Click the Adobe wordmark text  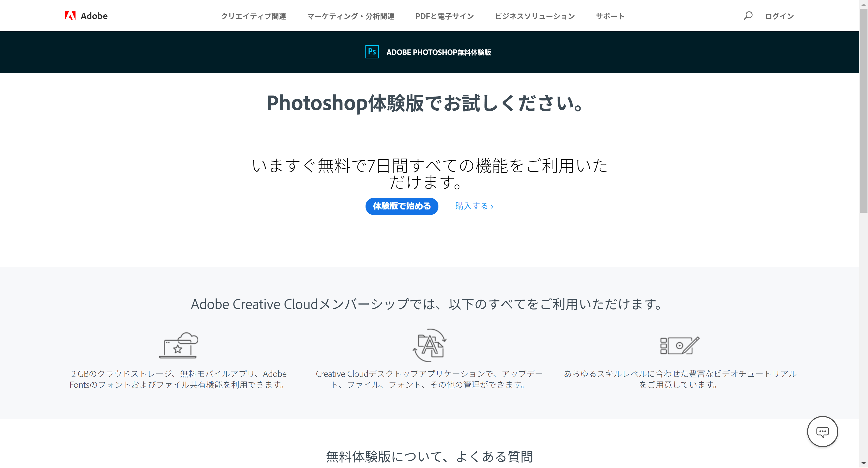click(x=94, y=16)
